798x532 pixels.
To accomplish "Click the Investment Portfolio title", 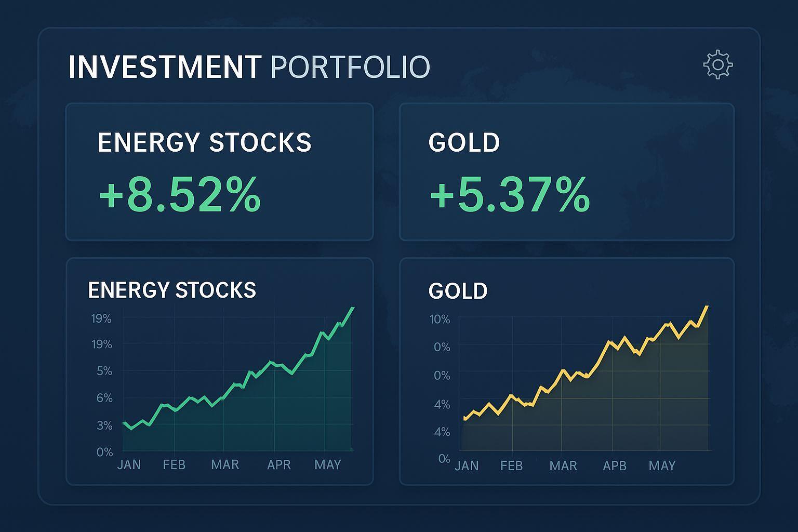I will point(249,67).
